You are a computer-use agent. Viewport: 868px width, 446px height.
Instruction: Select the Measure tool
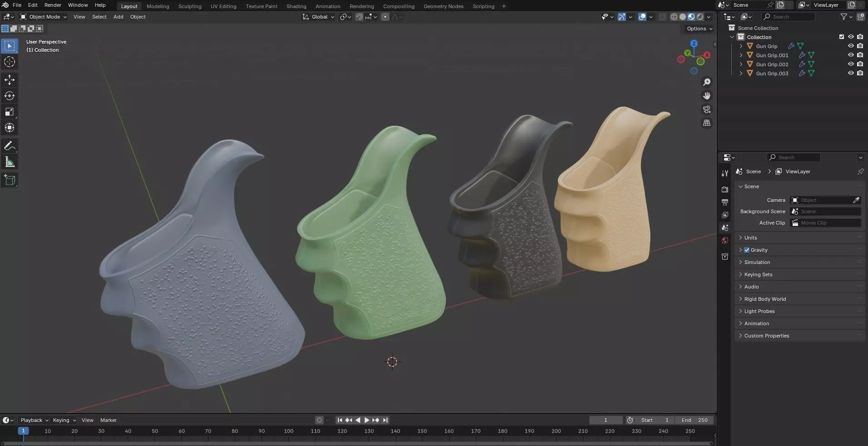(10, 162)
